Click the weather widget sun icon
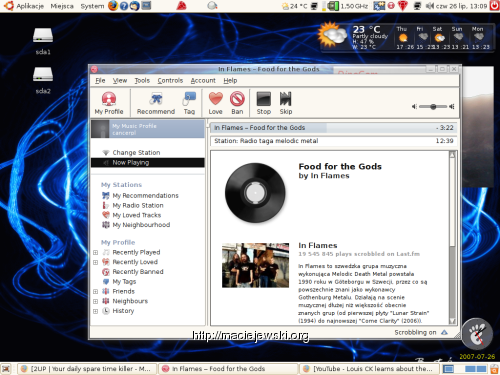Viewport: 500px width, 375px height. 332,35
